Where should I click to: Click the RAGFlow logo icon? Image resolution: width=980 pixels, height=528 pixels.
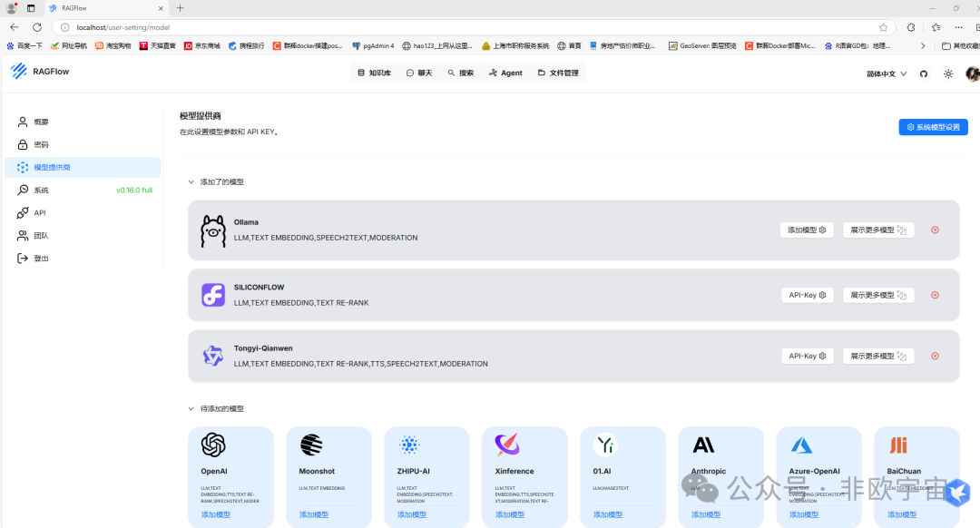[19, 72]
